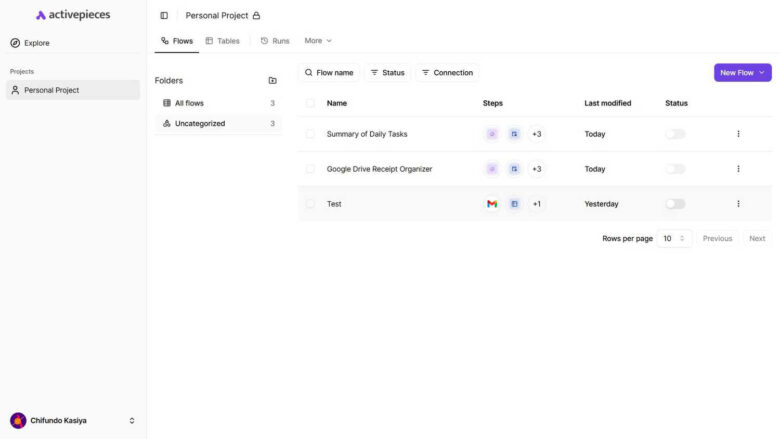Open three-dot menu for Google Drive Receipt Organizer
Screen dimensions: 780x439
click(x=738, y=169)
